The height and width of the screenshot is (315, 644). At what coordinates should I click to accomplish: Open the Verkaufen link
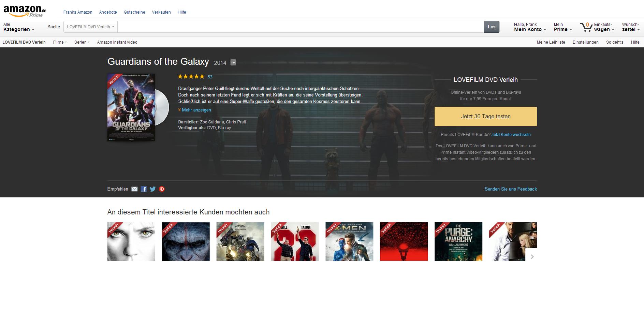tap(161, 12)
